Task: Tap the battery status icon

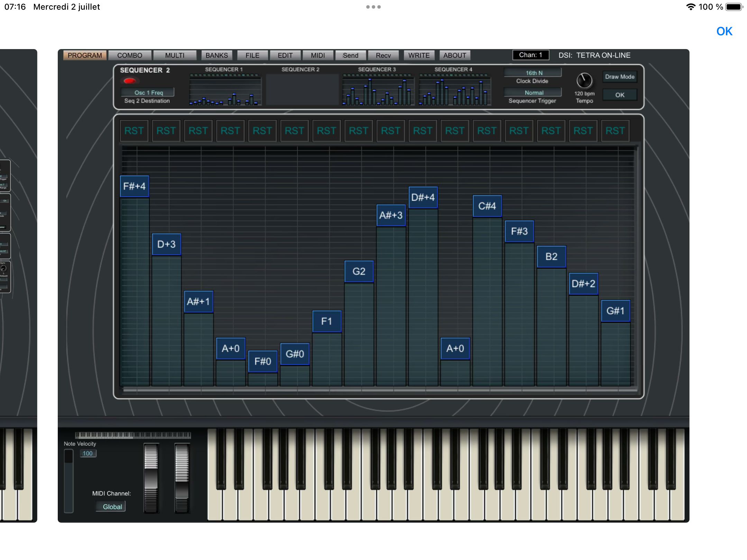Action: [734, 7]
